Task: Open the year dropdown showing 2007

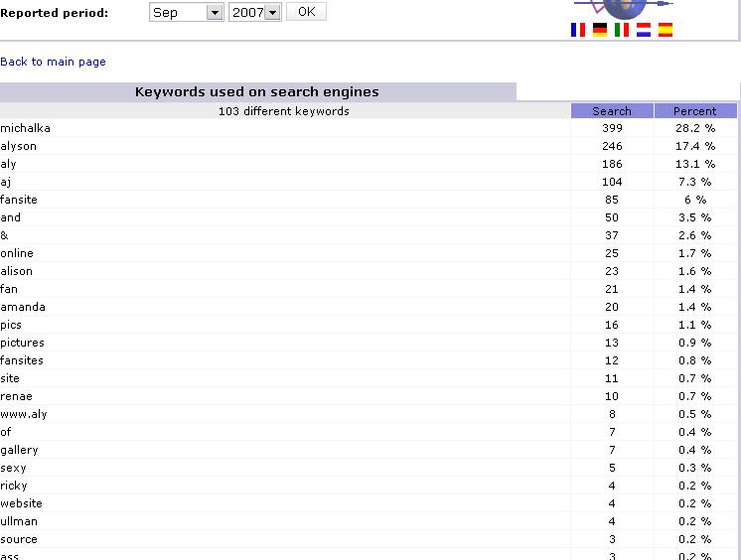Action: click(x=255, y=12)
